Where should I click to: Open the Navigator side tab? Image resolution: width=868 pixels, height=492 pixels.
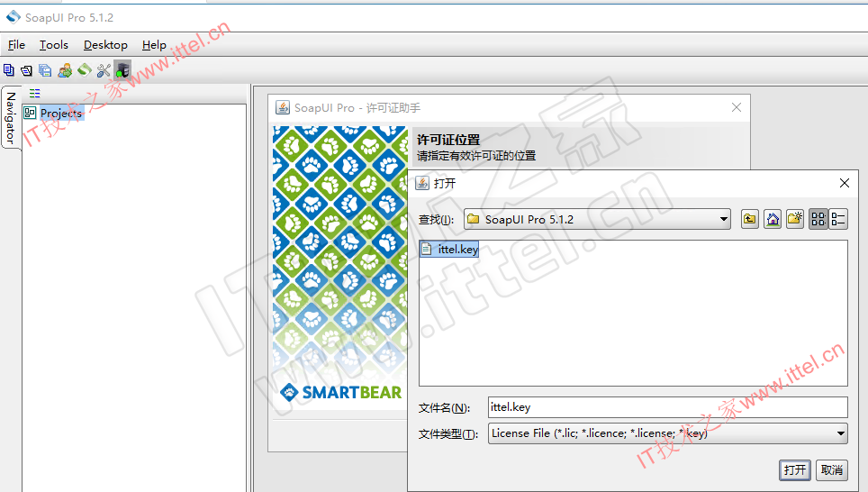pos(11,117)
